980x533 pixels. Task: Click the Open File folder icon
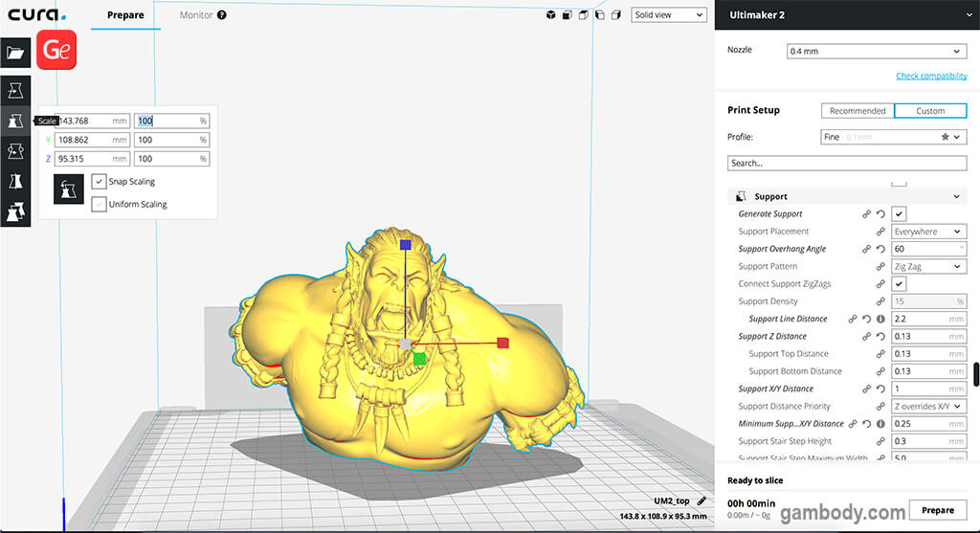tap(15, 53)
